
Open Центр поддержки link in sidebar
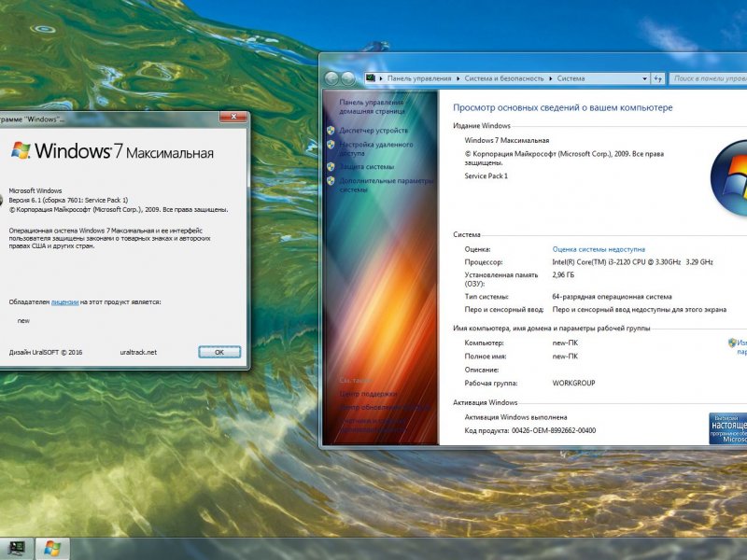pos(368,394)
